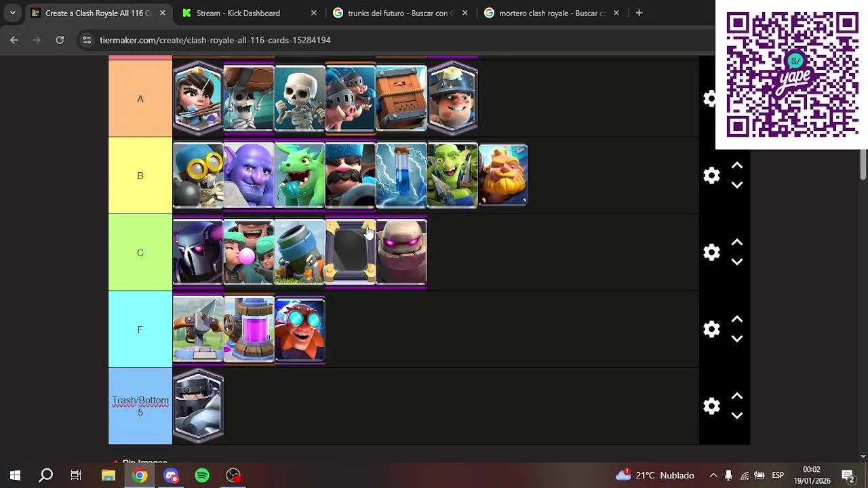Open File Explorer from taskbar
Viewport: 868px width, 488px height.
[108, 475]
